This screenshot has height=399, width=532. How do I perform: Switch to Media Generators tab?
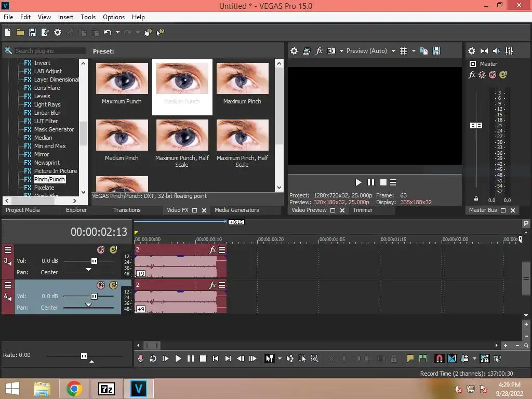click(x=236, y=210)
